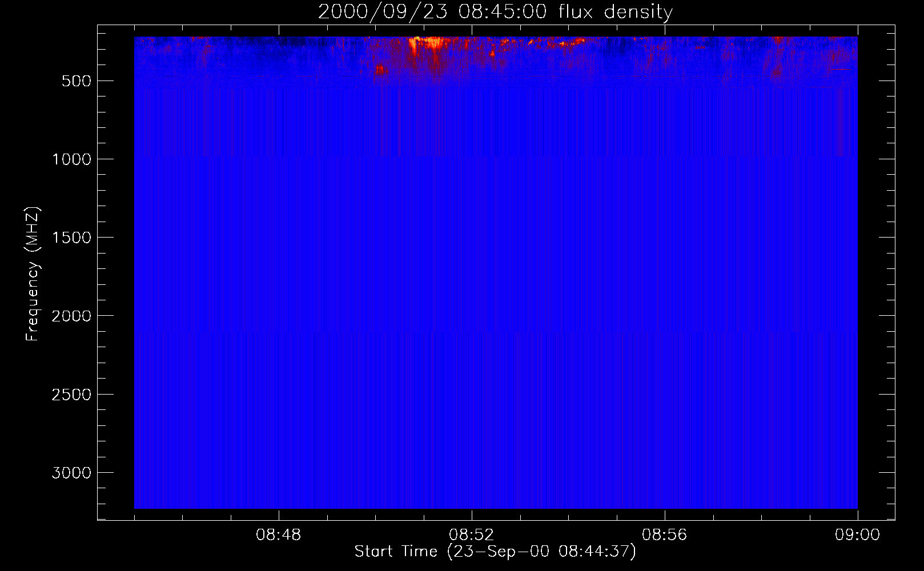The height and width of the screenshot is (571, 924).
Task: Click the 'Start Time (23-Sep-00 08:44:37)' label
Action: (495, 552)
